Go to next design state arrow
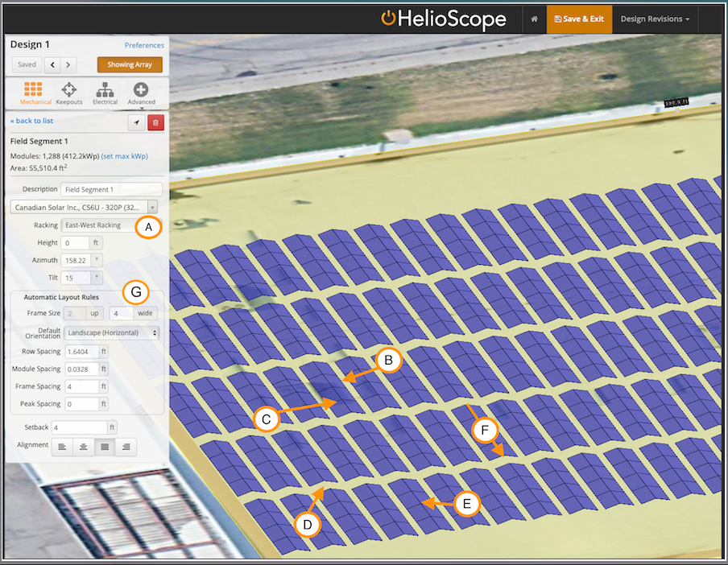The height and width of the screenshot is (565, 728). pos(68,64)
